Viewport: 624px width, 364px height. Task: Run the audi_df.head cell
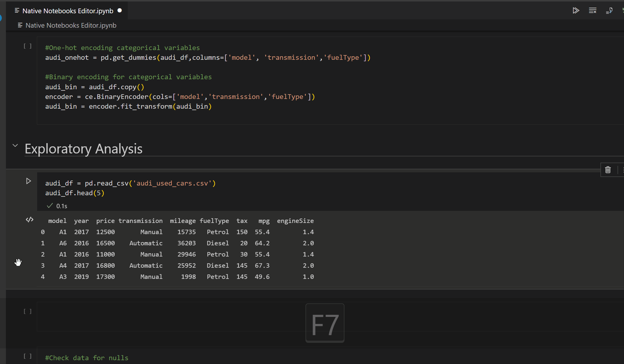pyautogui.click(x=28, y=181)
